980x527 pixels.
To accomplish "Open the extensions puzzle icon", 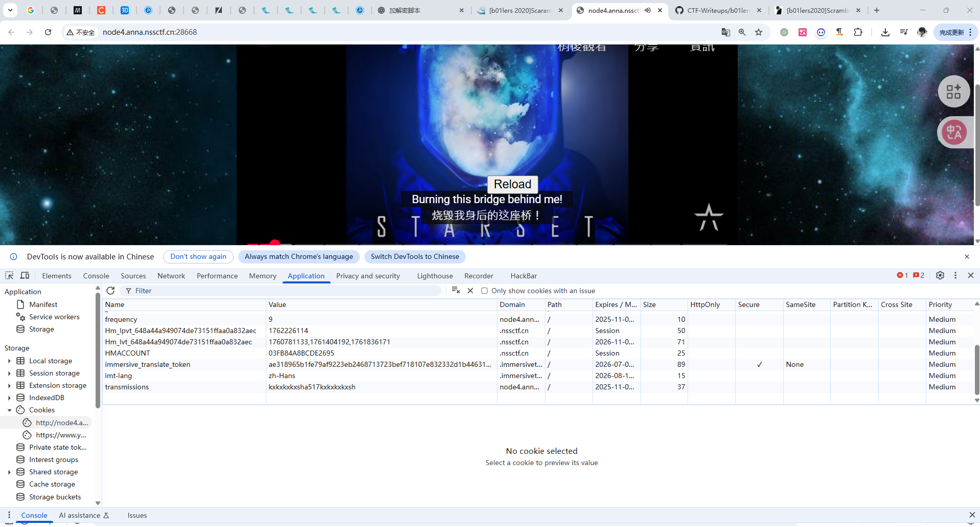I will 858,32.
